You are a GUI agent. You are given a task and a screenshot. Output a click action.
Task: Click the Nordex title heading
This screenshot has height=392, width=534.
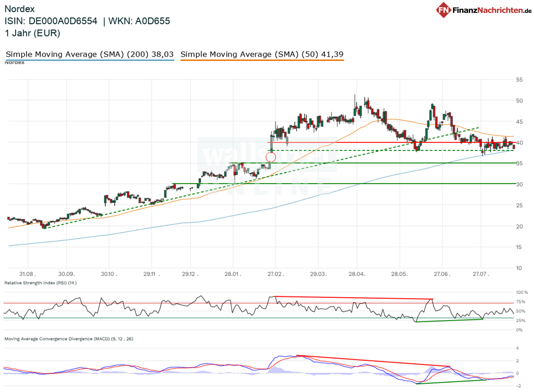(20, 9)
